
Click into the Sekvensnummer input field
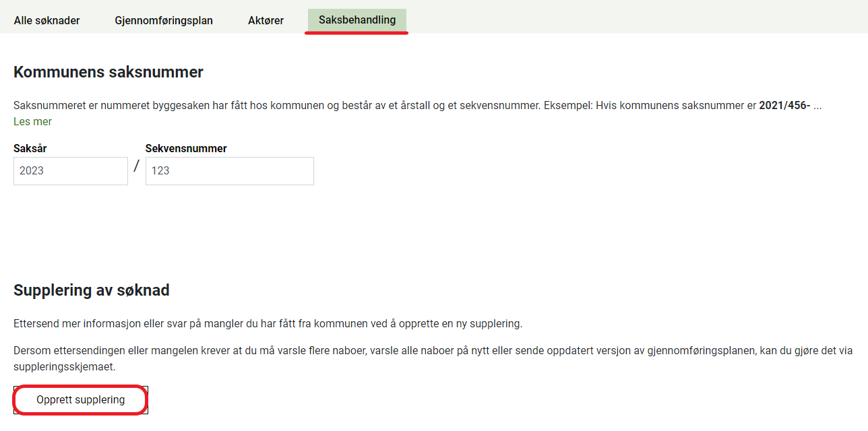coord(229,171)
